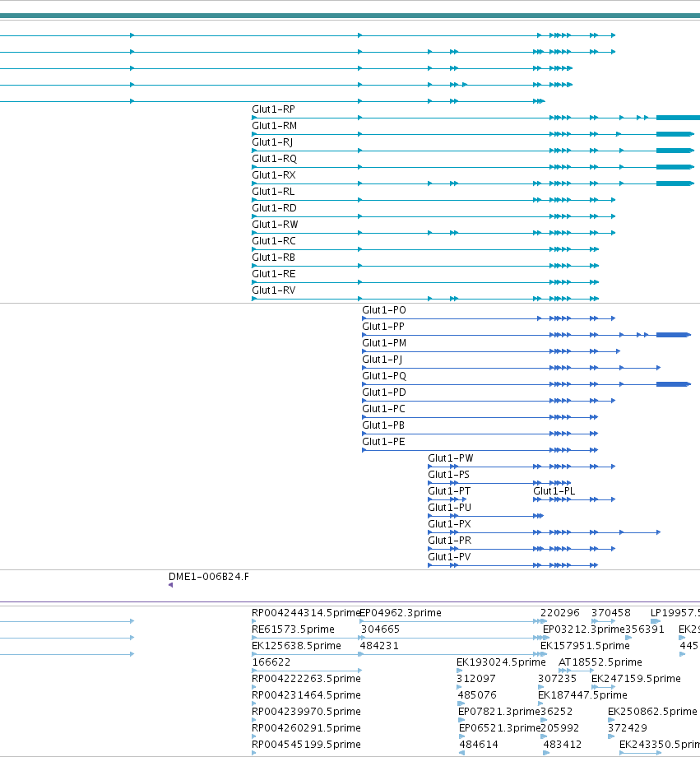Select the Glut1-RP transcript label
Image resolution: width=700 pixels, height=757 pixels.
click(273, 109)
